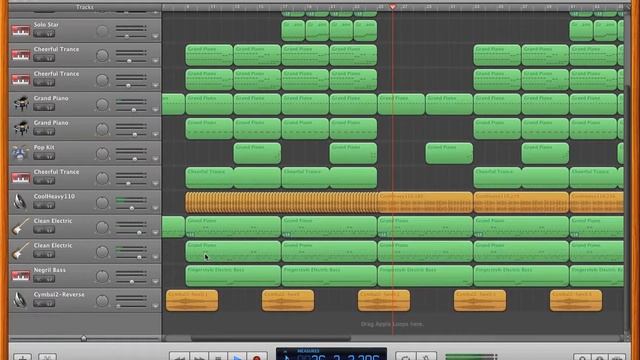640x360 pixels.
Task: Expand arrow on Cheerful Trance below Solo Star
Action: (x=155, y=61)
